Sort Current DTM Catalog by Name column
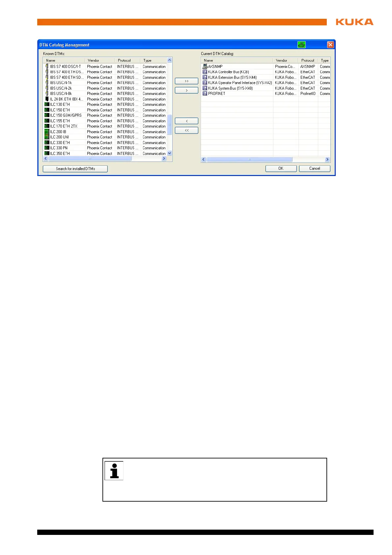 coord(237,60)
